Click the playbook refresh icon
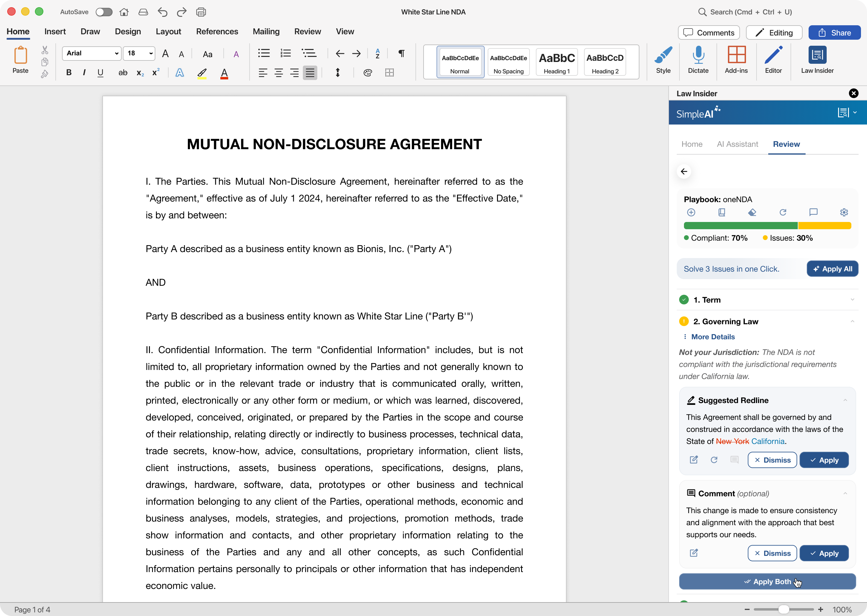This screenshot has width=867, height=616. tap(783, 212)
